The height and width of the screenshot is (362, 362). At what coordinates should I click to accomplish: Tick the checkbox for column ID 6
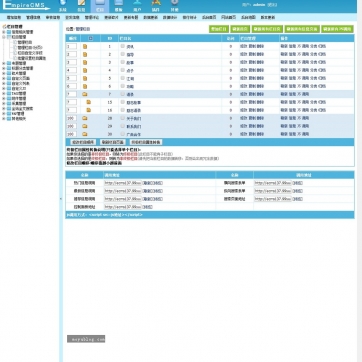123,86
